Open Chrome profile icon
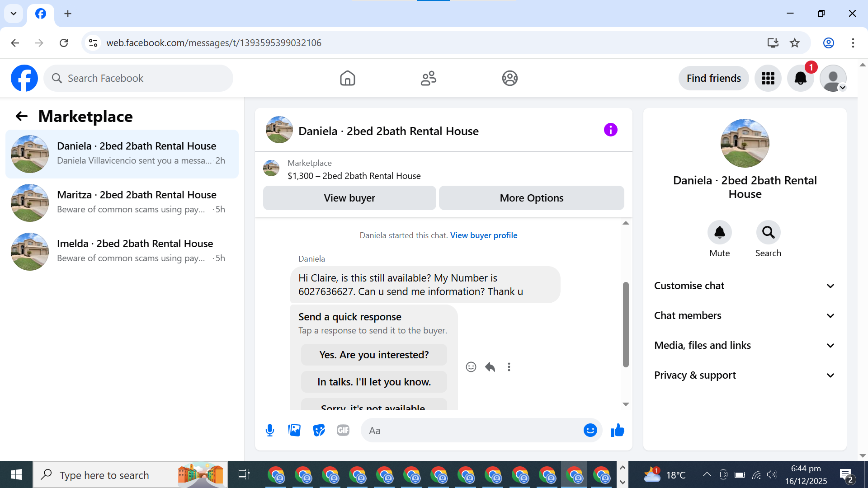This screenshot has width=868, height=488. [829, 43]
